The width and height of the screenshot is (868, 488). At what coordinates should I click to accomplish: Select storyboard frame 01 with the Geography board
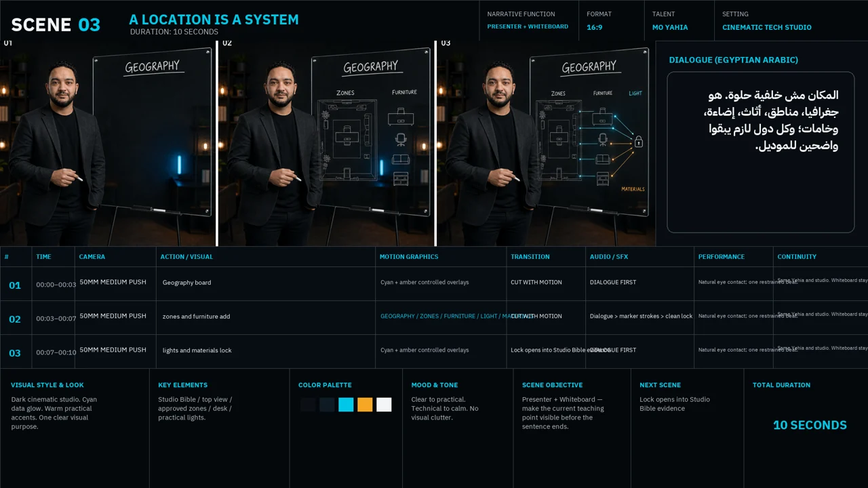pyautogui.click(x=108, y=143)
